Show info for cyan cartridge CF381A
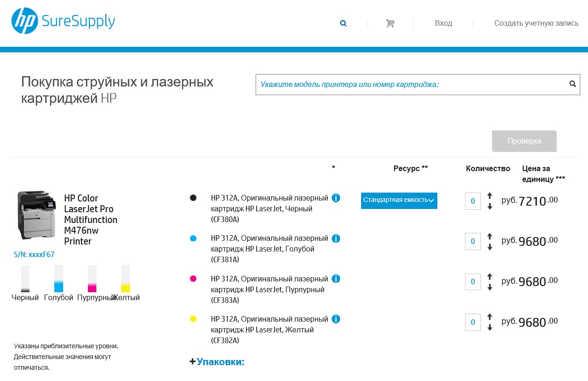The width and height of the screenshot is (588, 381). [336, 238]
